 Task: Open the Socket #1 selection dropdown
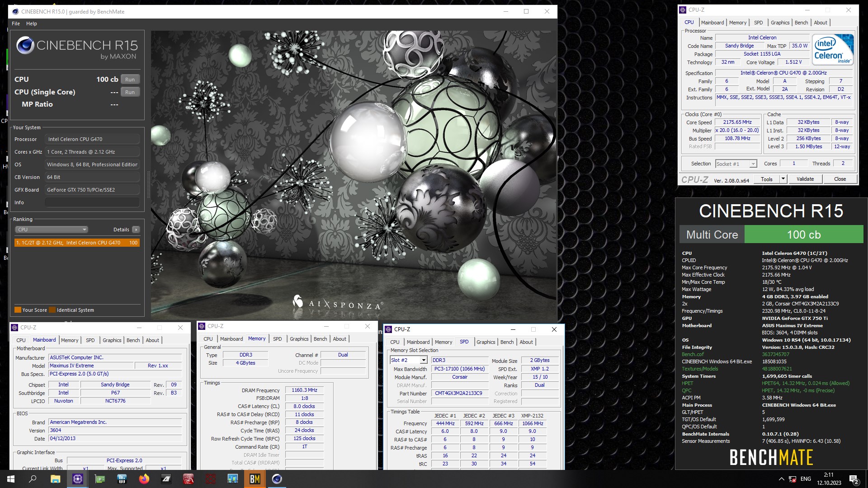736,164
